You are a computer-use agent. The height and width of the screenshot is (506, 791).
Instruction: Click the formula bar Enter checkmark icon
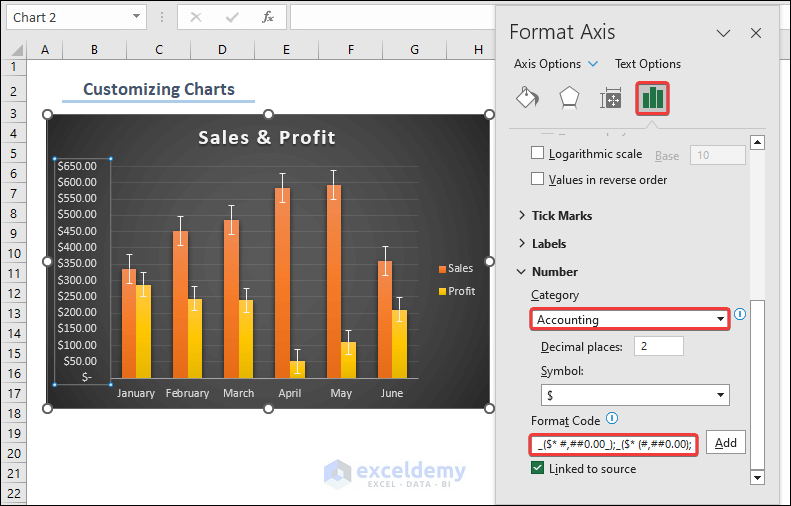(x=232, y=18)
